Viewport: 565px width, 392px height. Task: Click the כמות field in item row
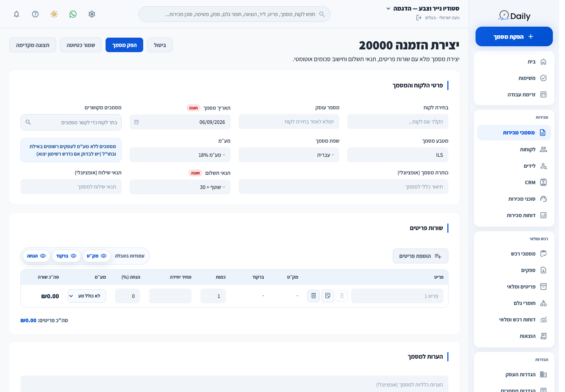pyautogui.click(x=213, y=296)
